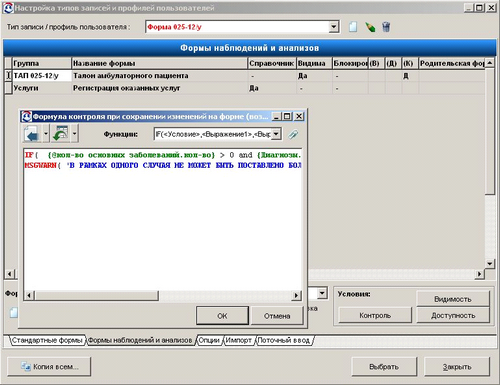Viewport: 500px width, 385px height.
Task: Minimize the formula control dialog
Action: [x=276, y=116]
